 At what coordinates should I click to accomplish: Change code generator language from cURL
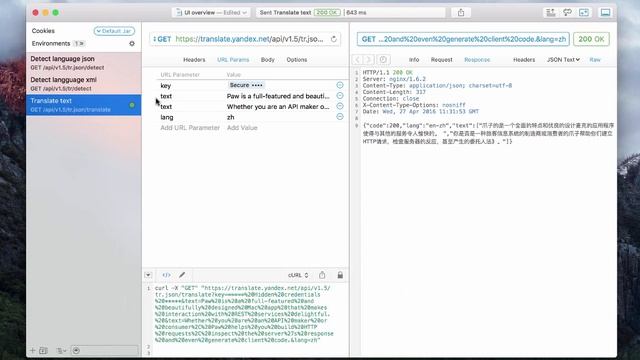(298, 275)
